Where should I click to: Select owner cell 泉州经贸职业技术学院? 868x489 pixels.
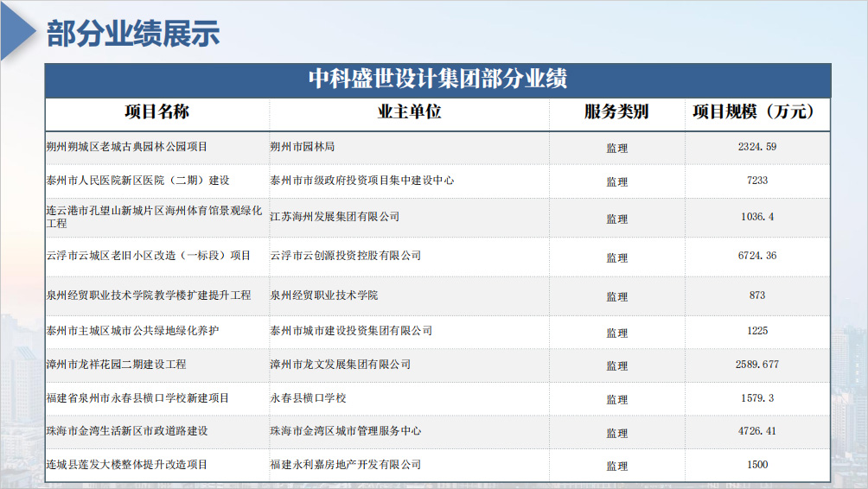[x=324, y=295]
